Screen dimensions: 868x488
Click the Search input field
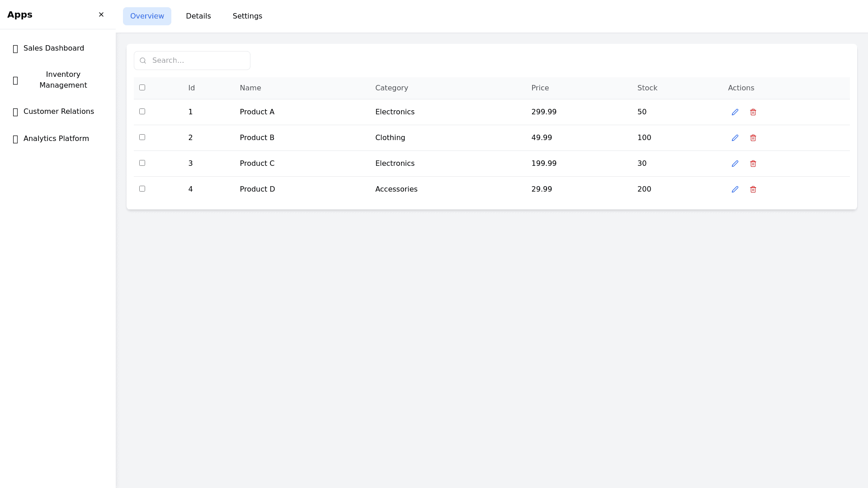(199, 61)
